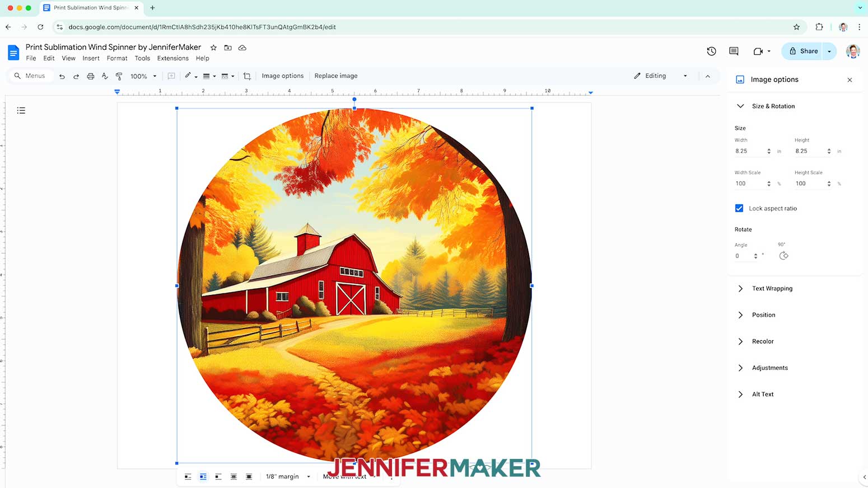This screenshot has height=488, width=868.
Task: Expand the Alt Text section
Action: pos(740,395)
